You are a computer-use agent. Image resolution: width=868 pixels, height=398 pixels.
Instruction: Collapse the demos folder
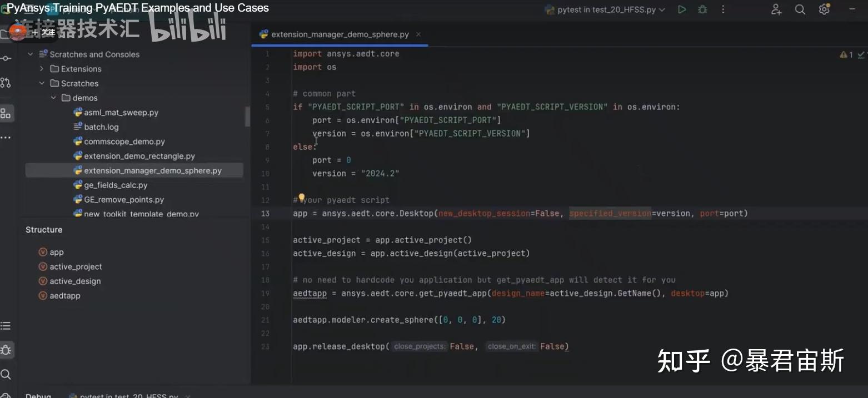coord(53,98)
